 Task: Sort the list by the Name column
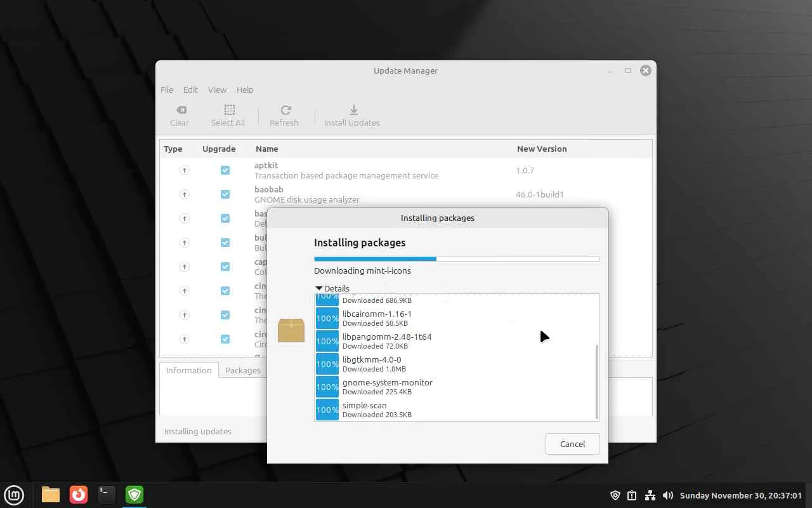(x=267, y=149)
